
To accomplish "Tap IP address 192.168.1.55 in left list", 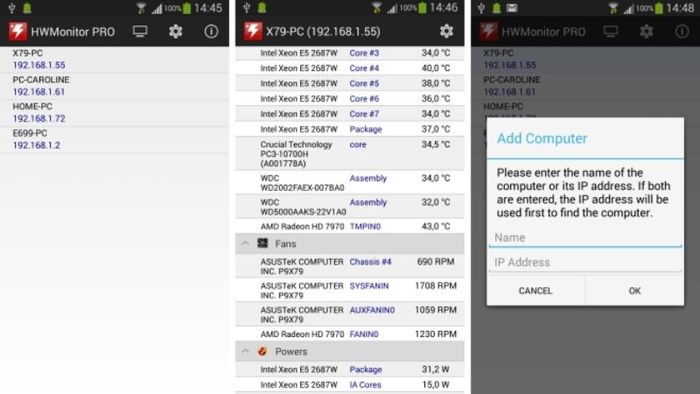I will [39, 65].
